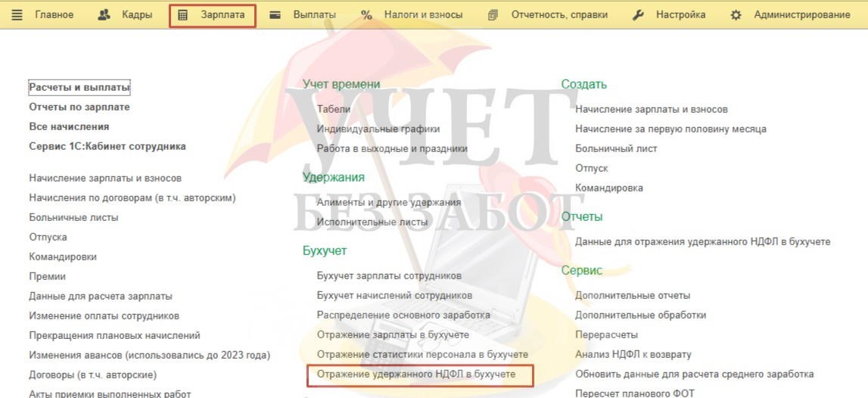Image resolution: width=868 pixels, height=398 pixels.
Task: Open the Выплаты menu section
Action: coord(314,15)
